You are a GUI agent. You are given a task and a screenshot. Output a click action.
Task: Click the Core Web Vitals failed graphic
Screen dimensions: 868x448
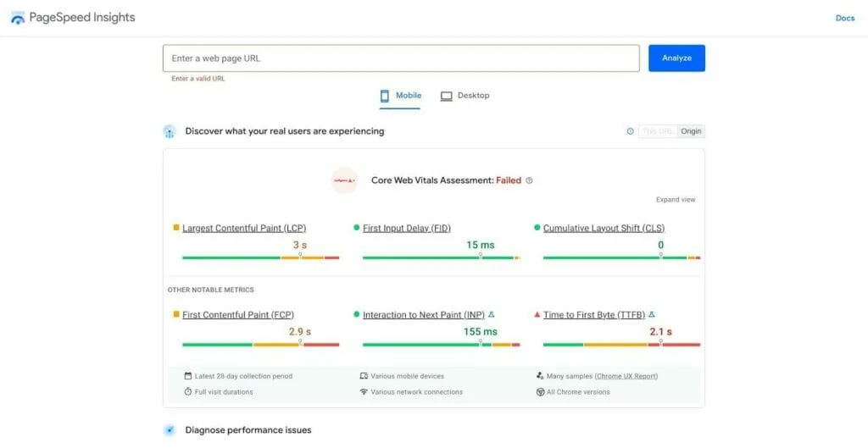tap(344, 180)
